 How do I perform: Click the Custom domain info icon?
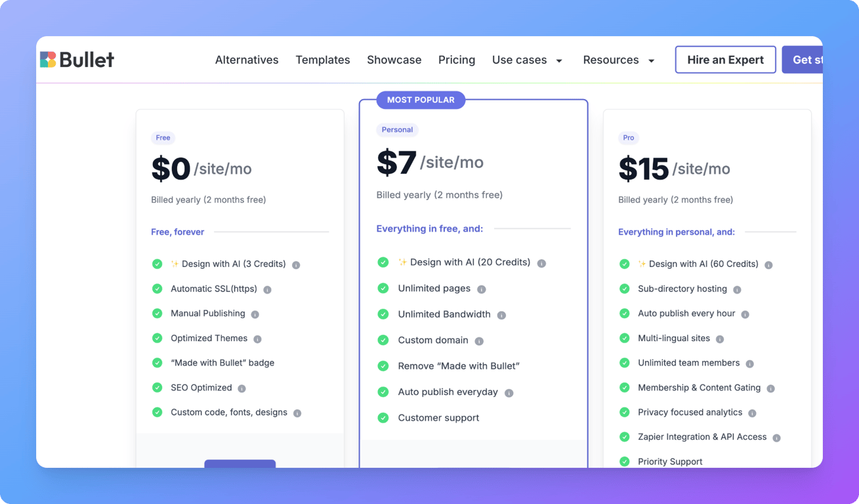pos(479,341)
